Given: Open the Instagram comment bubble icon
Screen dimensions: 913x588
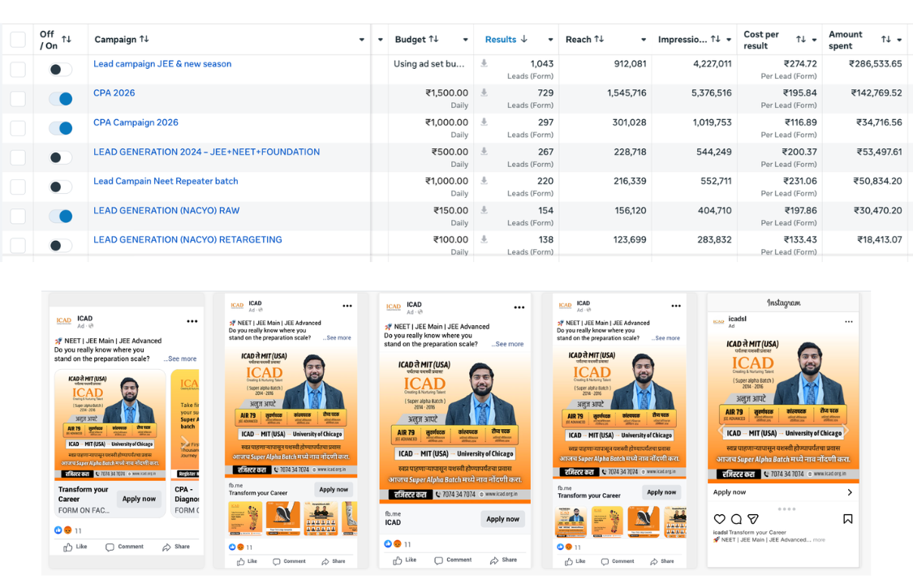Looking at the screenshot, I should (x=736, y=519).
